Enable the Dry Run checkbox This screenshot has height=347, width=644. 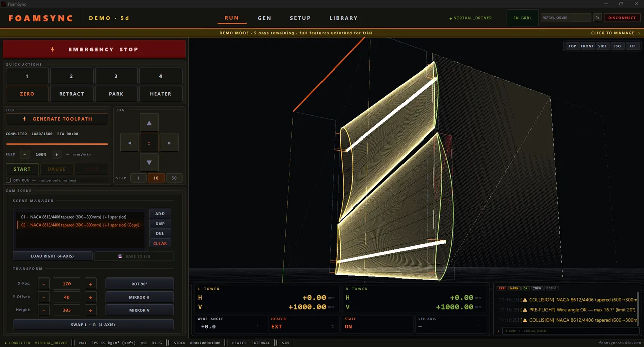(x=8, y=180)
